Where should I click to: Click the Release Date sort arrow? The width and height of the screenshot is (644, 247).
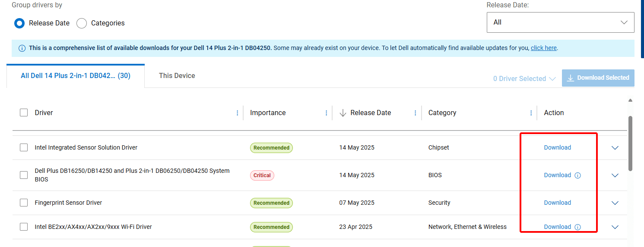pos(343,113)
